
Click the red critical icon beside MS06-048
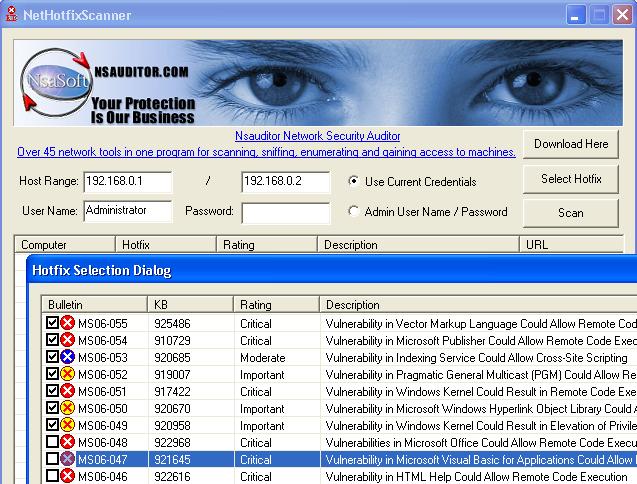(67, 442)
